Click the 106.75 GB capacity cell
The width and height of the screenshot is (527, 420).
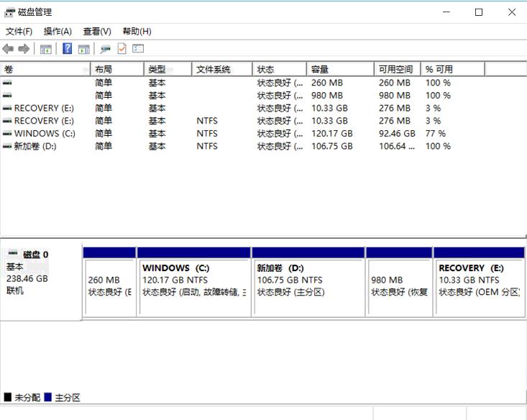331,146
